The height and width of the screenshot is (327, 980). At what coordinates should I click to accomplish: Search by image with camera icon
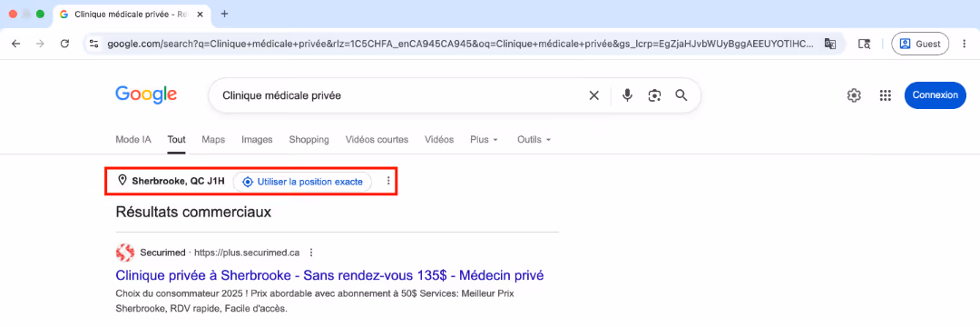[x=654, y=95]
